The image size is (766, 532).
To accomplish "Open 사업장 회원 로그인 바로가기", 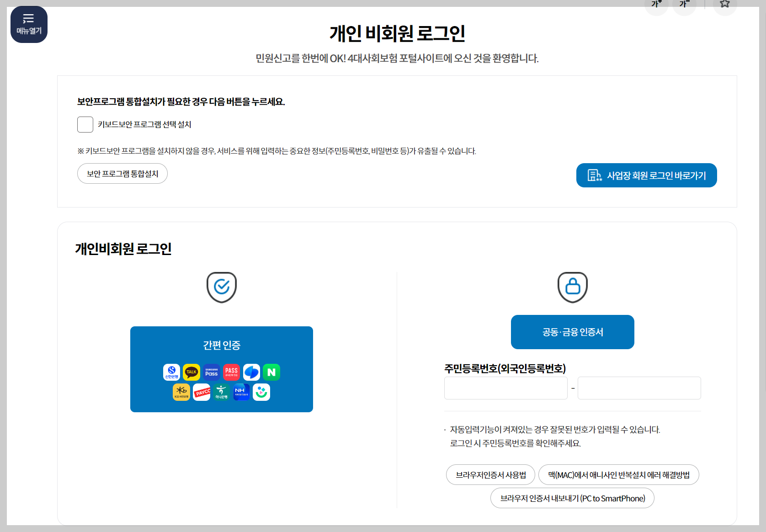I will 646,175.
